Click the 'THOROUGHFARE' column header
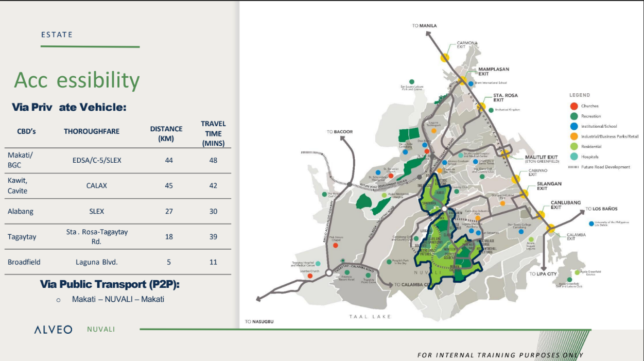 coord(92,131)
